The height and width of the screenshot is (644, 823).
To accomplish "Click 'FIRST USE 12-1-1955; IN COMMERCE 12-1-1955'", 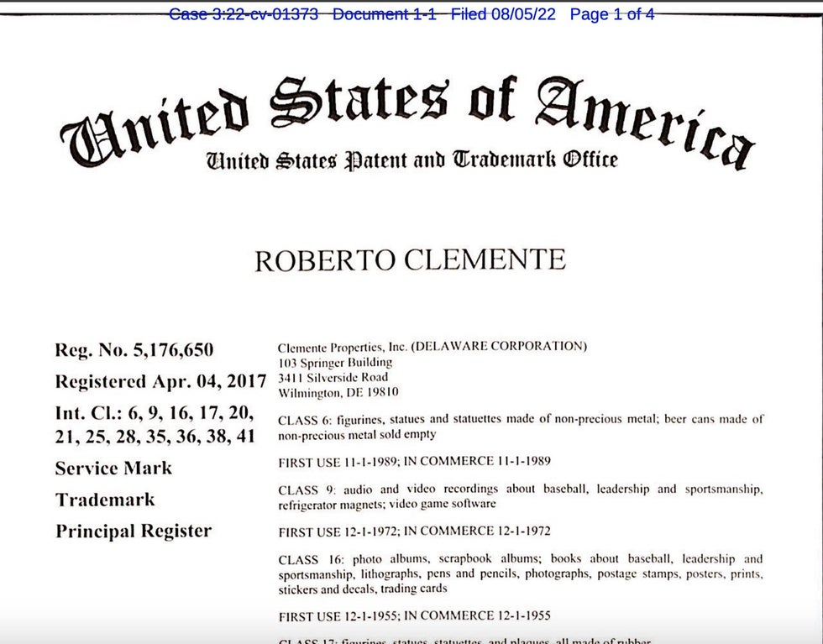I will point(415,616).
